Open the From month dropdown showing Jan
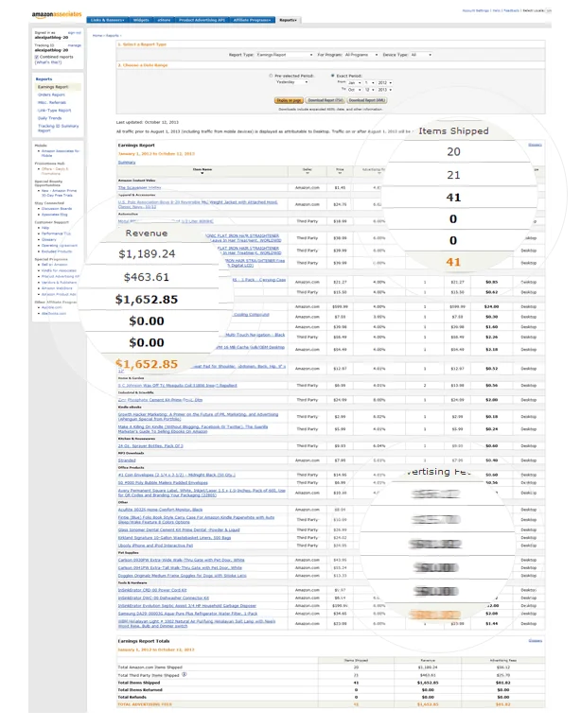Image resolution: width=581 pixels, height=728 pixels. point(354,82)
